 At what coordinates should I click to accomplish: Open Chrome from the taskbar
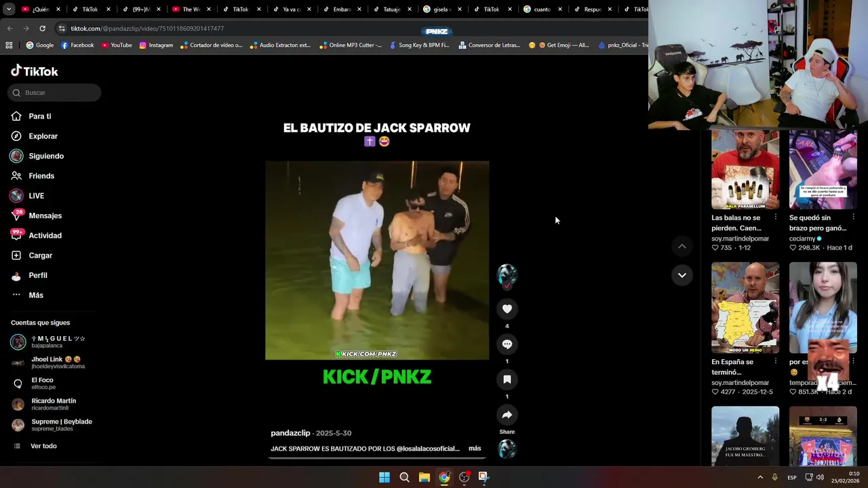[443, 477]
